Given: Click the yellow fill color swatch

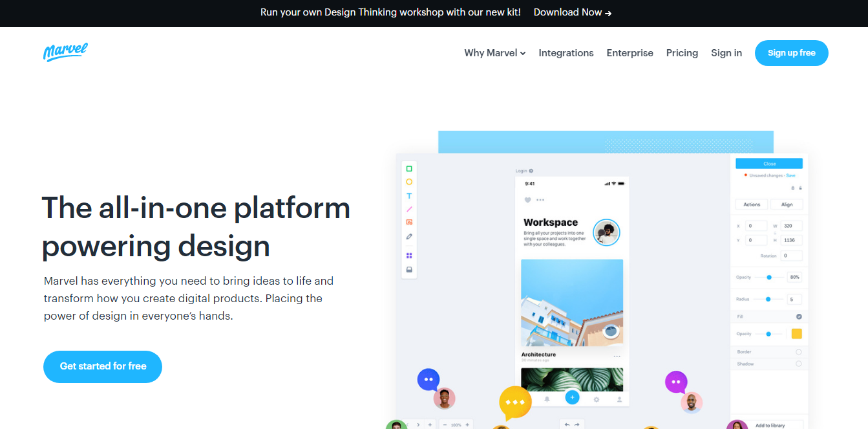Looking at the screenshot, I should point(796,334).
